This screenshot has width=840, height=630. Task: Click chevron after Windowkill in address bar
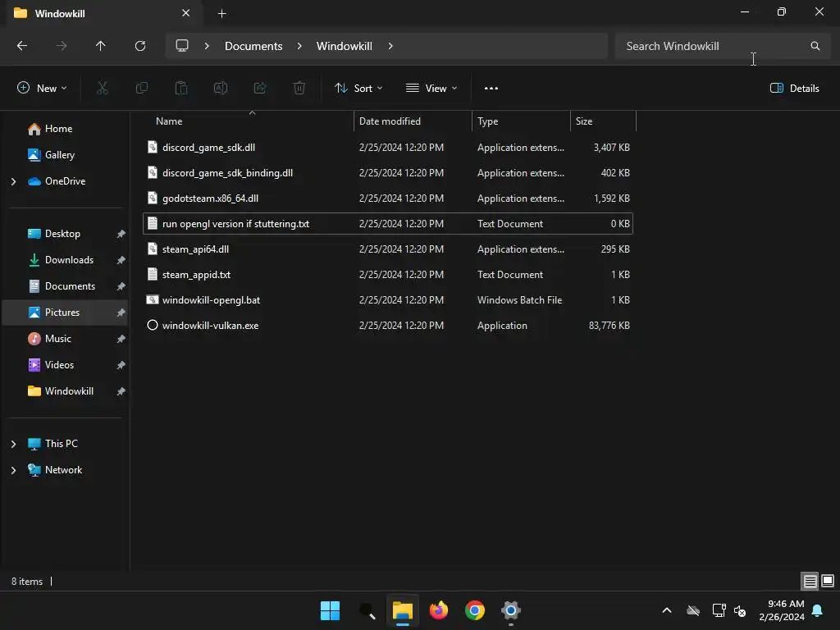pos(390,46)
